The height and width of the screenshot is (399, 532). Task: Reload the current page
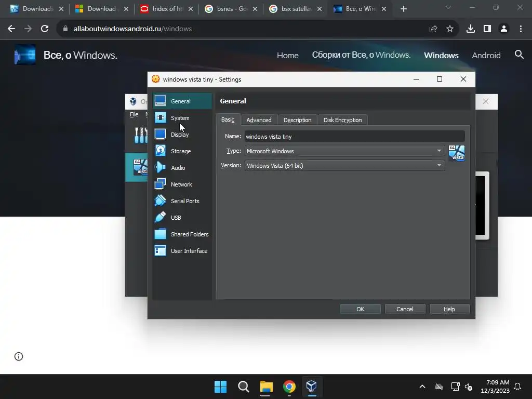45,29
